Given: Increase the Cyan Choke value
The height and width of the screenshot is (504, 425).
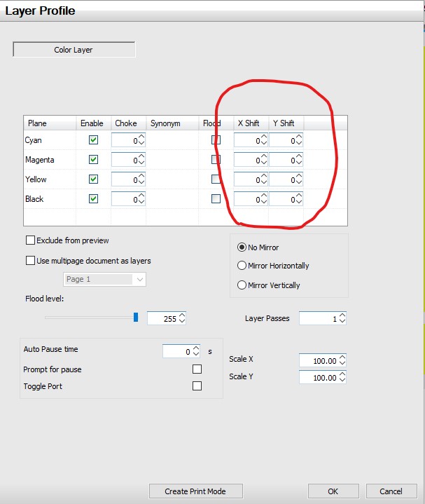Looking at the screenshot, I should (141, 137).
